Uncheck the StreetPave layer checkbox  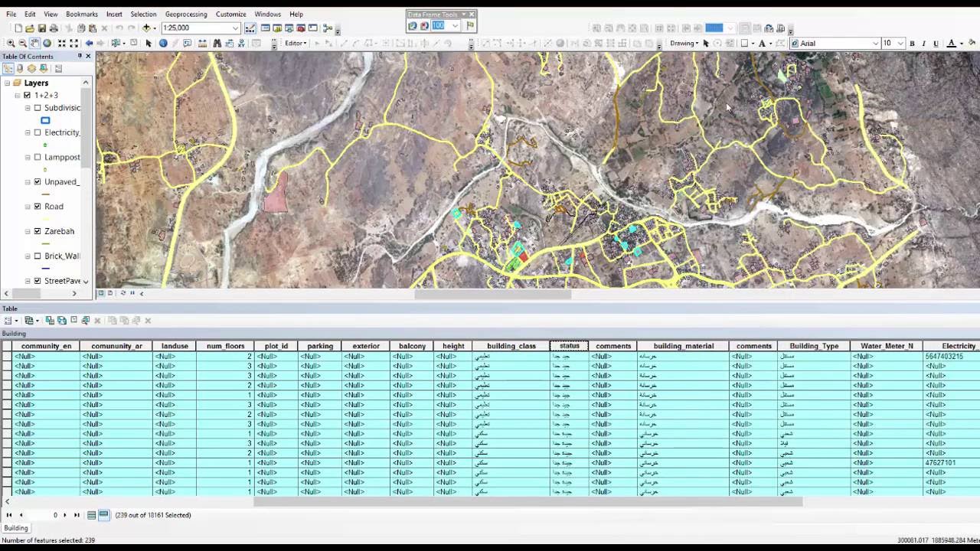38,281
